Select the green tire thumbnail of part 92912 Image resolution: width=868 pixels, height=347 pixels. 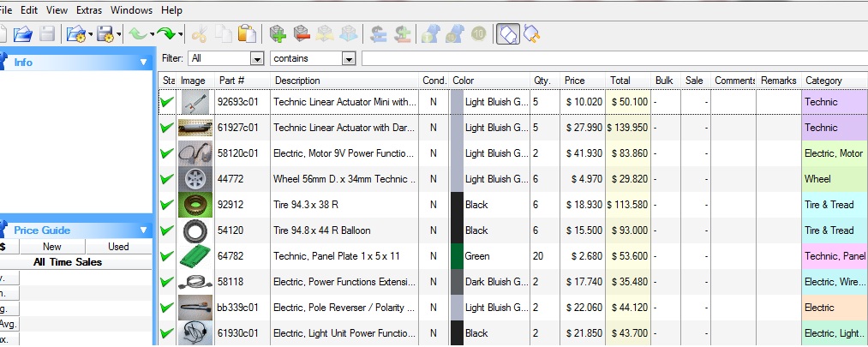click(195, 205)
